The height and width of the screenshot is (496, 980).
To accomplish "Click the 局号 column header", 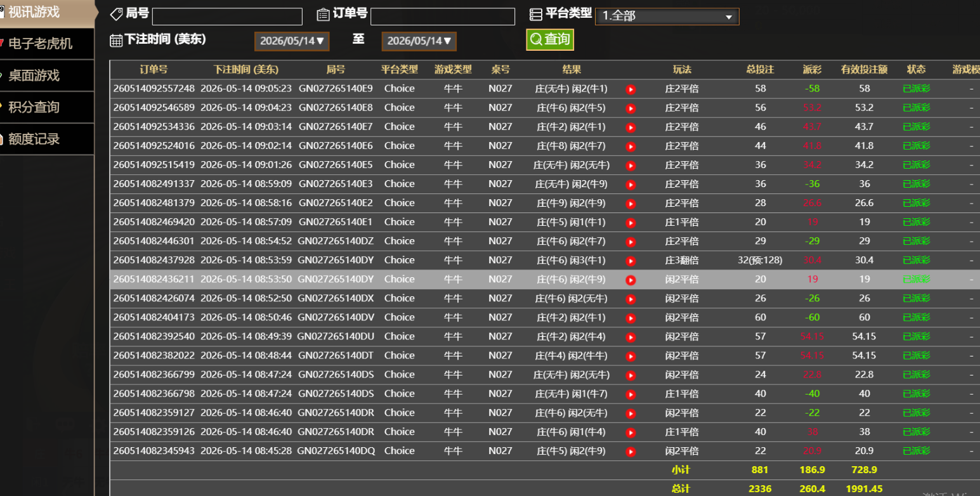I will click(336, 70).
